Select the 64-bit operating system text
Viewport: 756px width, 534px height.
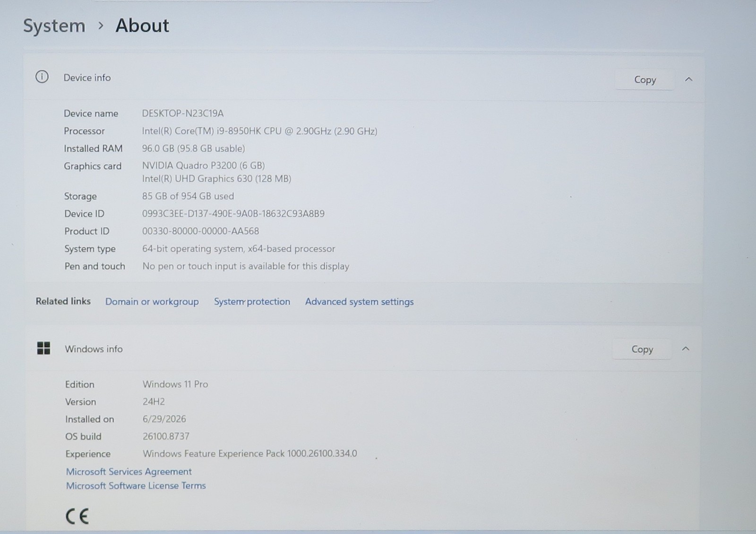tap(239, 248)
